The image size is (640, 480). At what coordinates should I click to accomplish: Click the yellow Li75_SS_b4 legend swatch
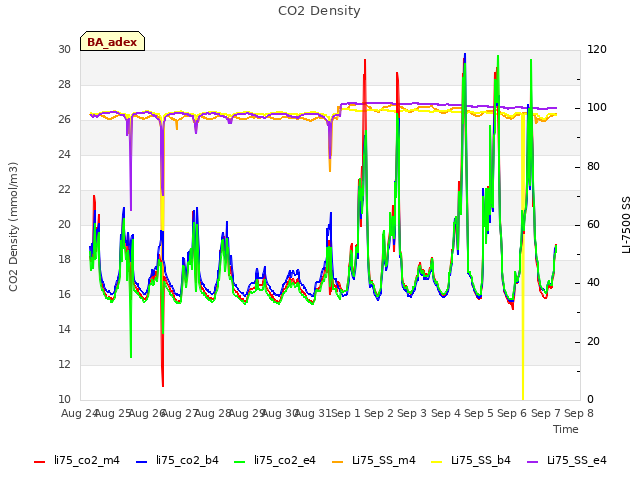tap(436, 462)
